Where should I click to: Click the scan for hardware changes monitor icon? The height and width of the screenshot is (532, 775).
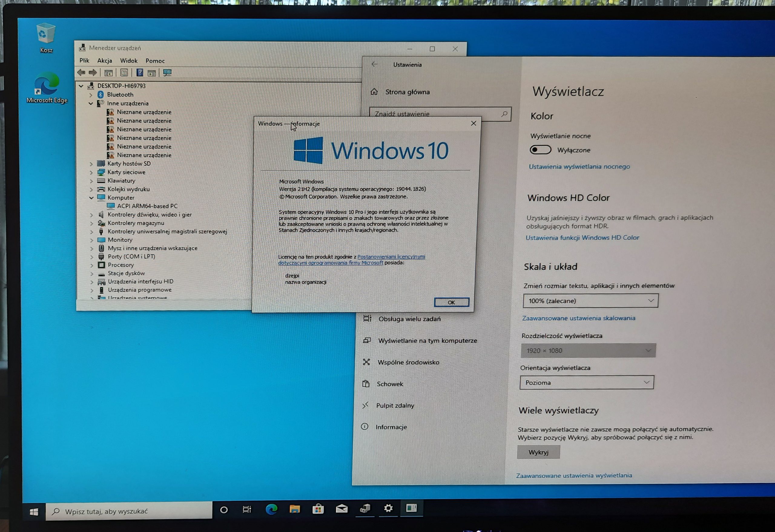(167, 73)
